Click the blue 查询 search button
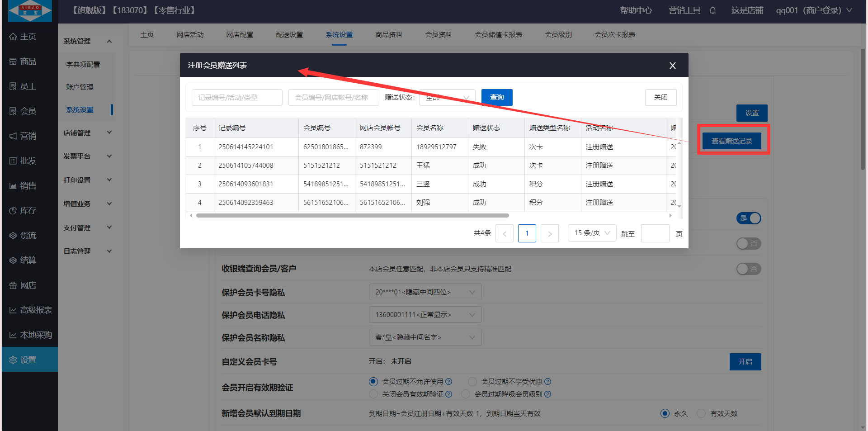 pos(497,97)
